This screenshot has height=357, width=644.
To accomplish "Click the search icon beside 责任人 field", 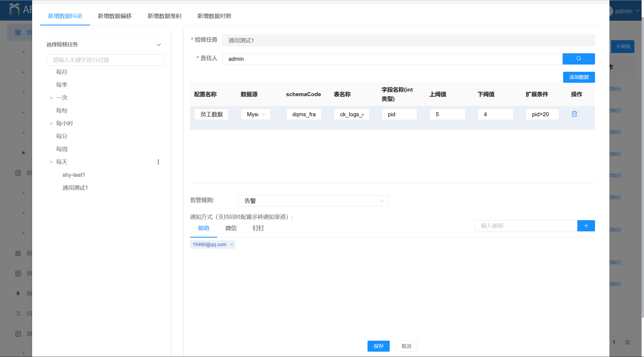I will [x=578, y=59].
